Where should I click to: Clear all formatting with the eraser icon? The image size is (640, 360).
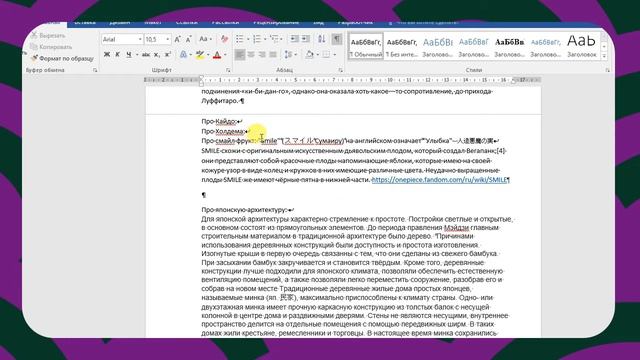click(224, 39)
